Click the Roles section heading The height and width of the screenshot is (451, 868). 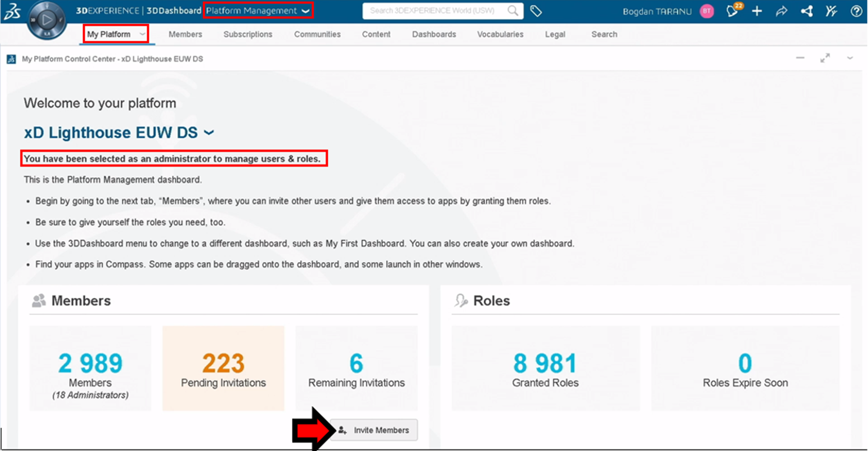click(492, 300)
